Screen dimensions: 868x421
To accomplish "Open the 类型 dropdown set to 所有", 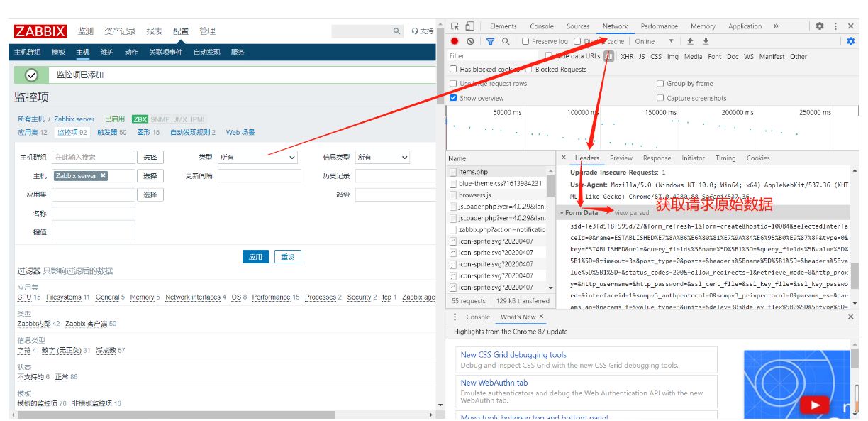I will click(257, 157).
